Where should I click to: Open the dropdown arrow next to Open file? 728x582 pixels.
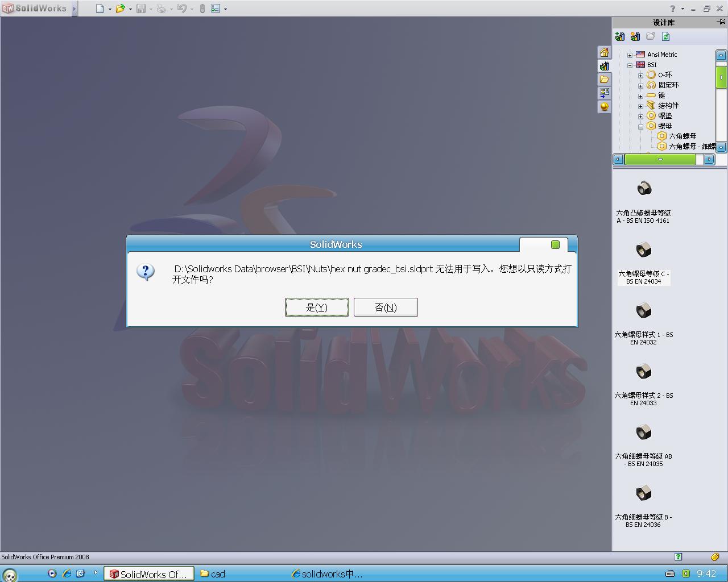click(130, 9)
